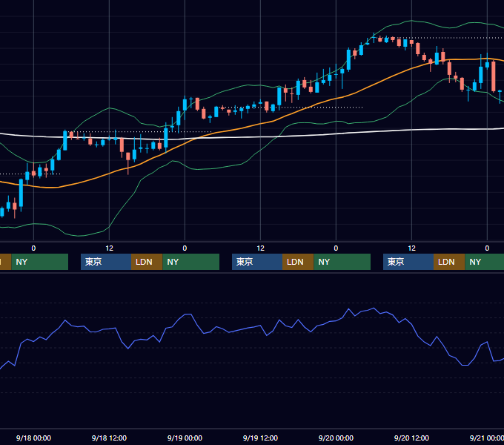504x445 pixels.
Task: Select the LDN session block on 9/20
Action: pyautogui.click(x=449, y=262)
